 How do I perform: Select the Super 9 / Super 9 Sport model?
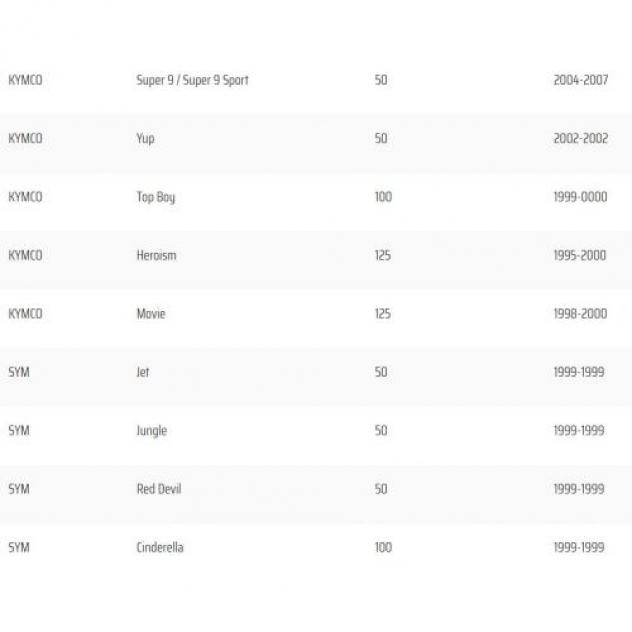click(192, 80)
